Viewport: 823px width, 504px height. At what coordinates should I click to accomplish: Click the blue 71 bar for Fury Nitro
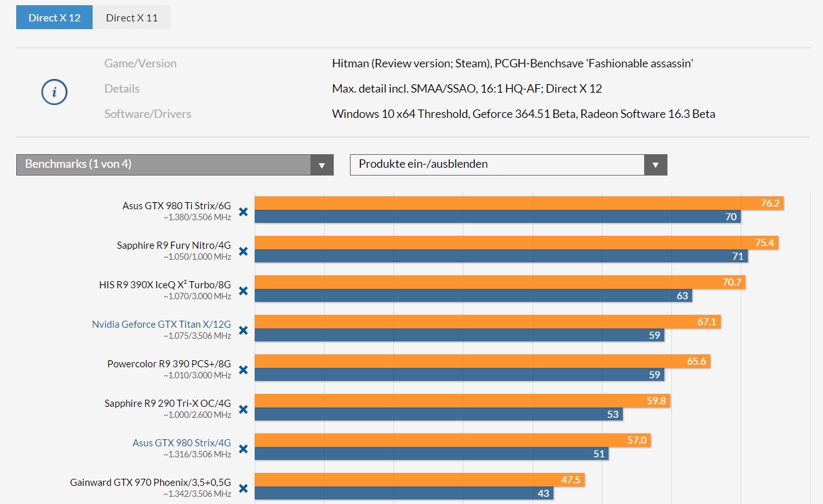pyautogui.click(x=501, y=256)
